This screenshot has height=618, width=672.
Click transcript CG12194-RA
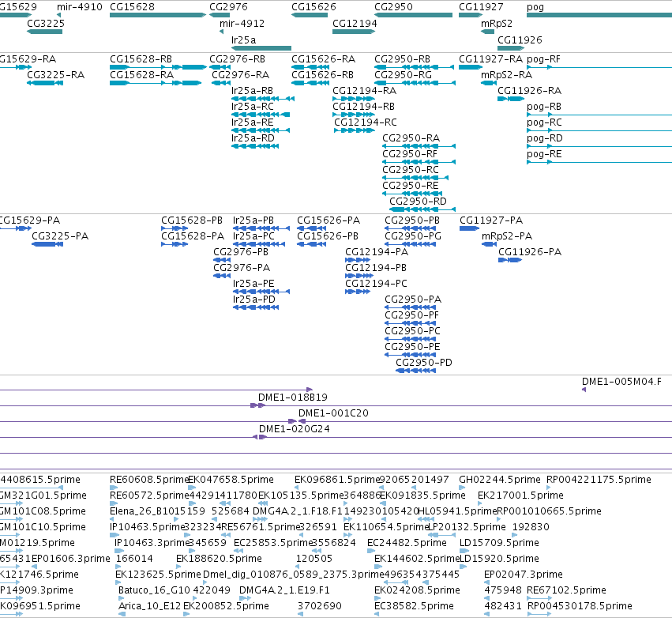[x=365, y=91]
